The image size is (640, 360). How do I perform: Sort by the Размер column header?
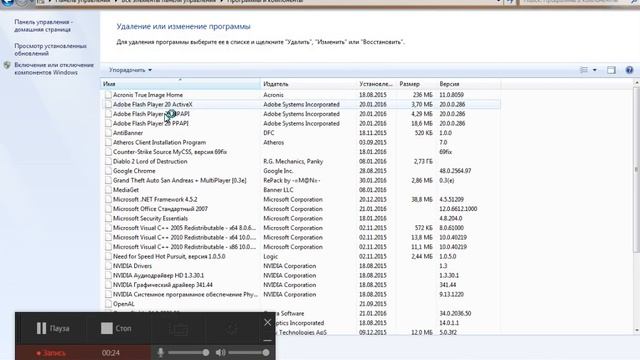(x=416, y=84)
